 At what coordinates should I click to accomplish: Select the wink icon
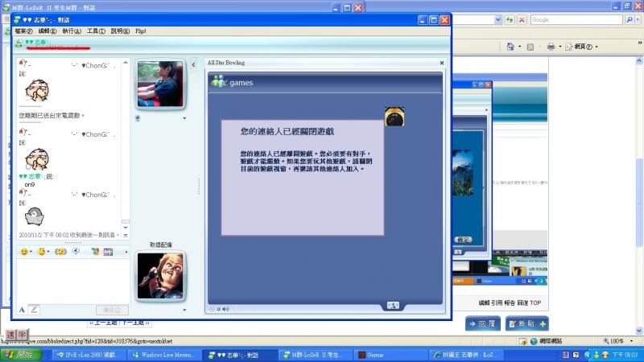[41, 252]
